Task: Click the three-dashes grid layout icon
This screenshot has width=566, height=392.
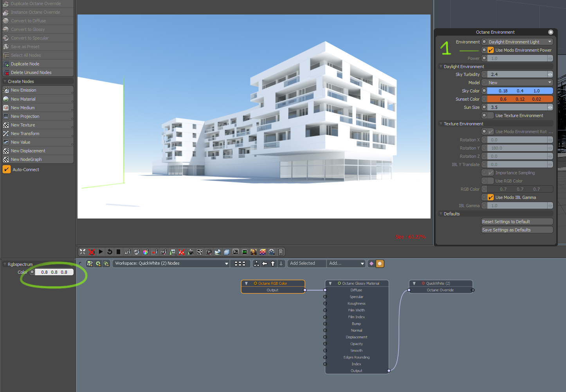Action: tap(240, 264)
